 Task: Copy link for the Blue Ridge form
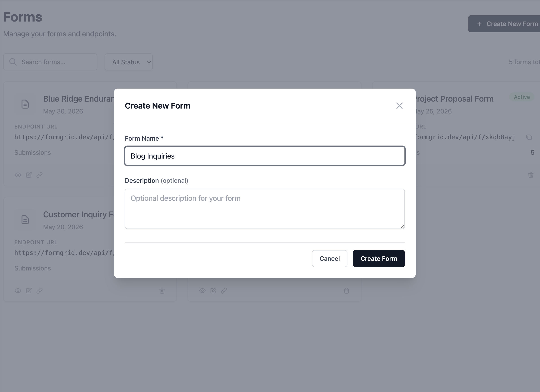tap(40, 175)
